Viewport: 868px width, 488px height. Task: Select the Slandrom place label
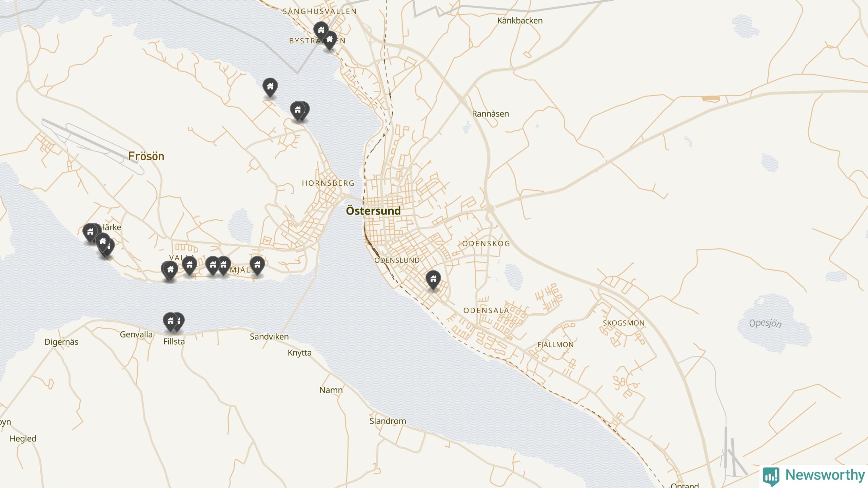click(388, 421)
